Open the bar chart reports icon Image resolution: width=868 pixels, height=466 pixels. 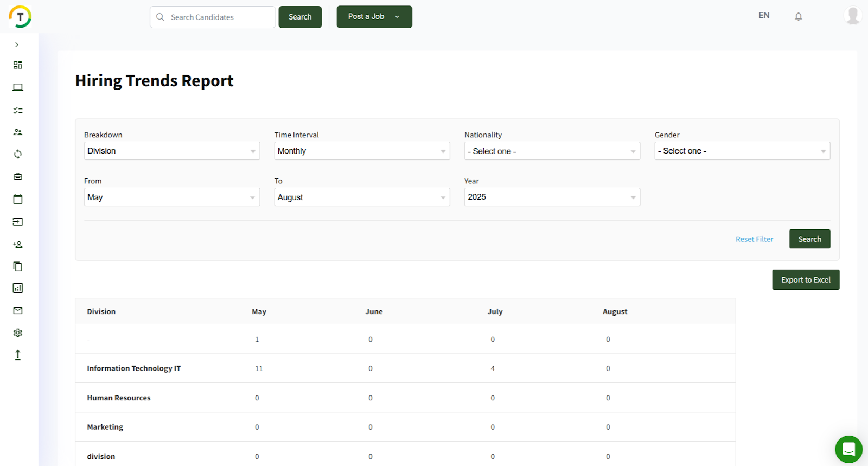(18, 288)
